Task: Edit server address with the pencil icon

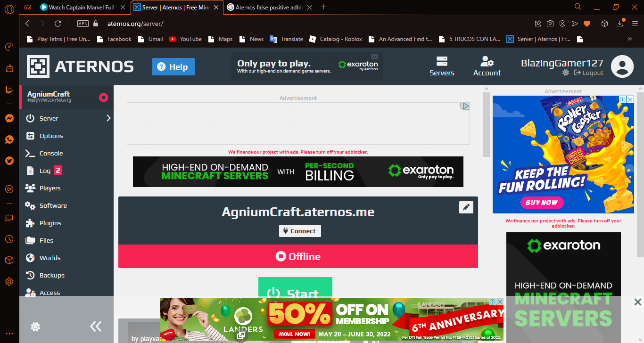Action: 466,207
